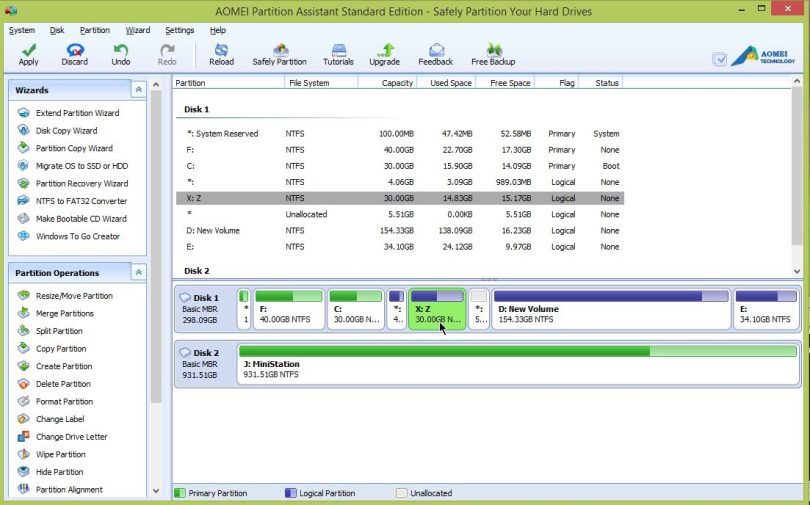
Task: Click the Upgrade icon
Action: point(385,50)
